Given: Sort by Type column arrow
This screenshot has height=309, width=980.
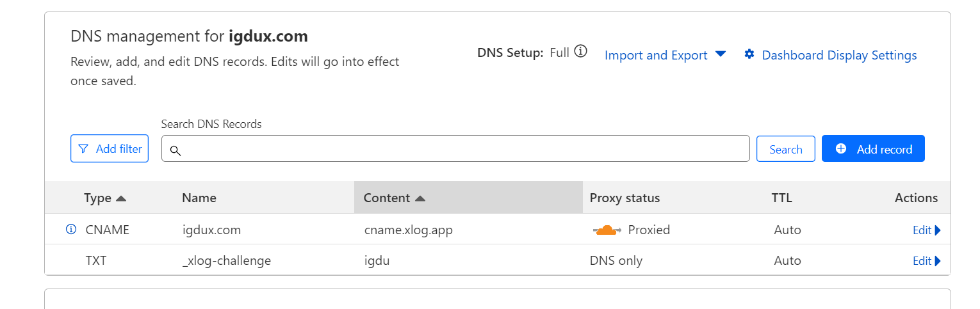Looking at the screenshot, I should (121, 198).
